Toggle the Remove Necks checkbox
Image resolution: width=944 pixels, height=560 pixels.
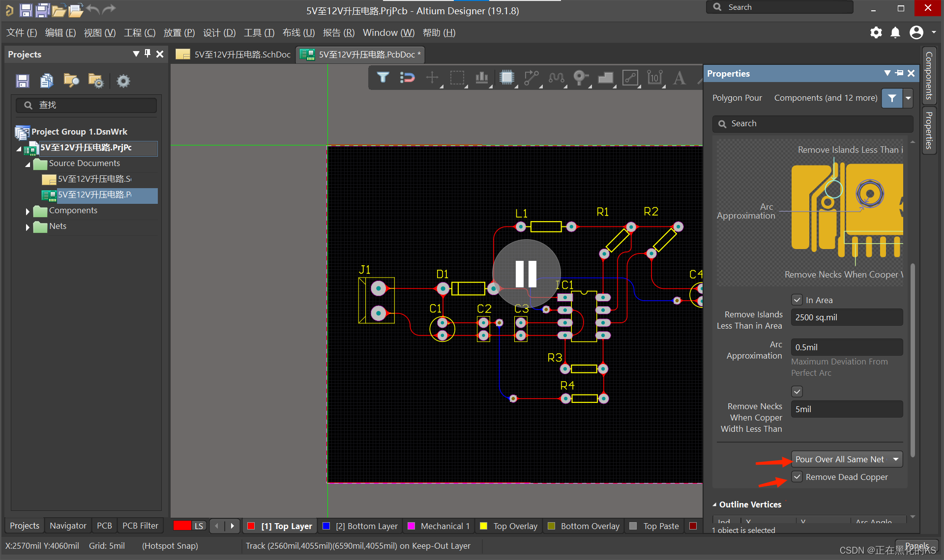coord(797,392)
